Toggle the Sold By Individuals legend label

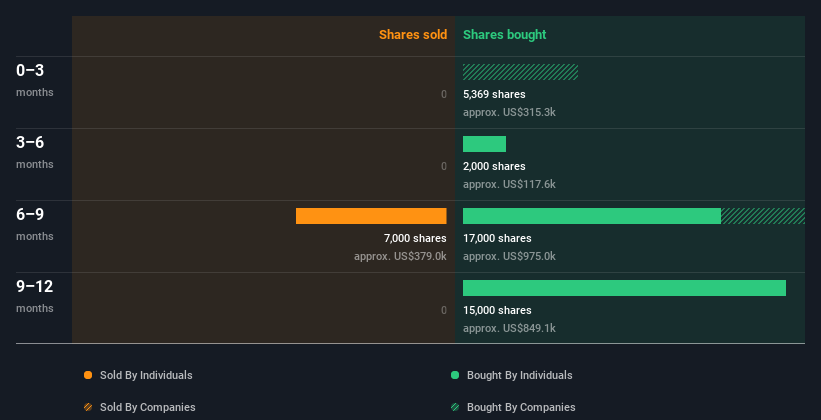tap(146, 375)
